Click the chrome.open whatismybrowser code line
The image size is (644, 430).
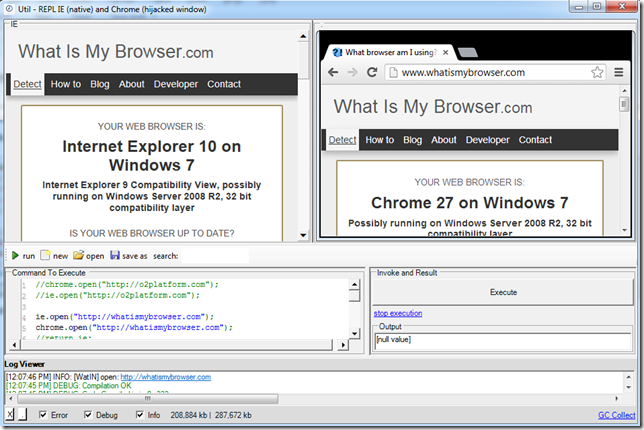(134, 327)
